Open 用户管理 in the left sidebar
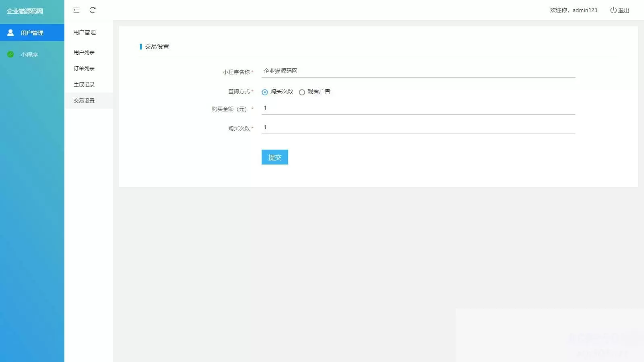Image resolution: width=644 pixels, height=362 pixels. [32, 33]
